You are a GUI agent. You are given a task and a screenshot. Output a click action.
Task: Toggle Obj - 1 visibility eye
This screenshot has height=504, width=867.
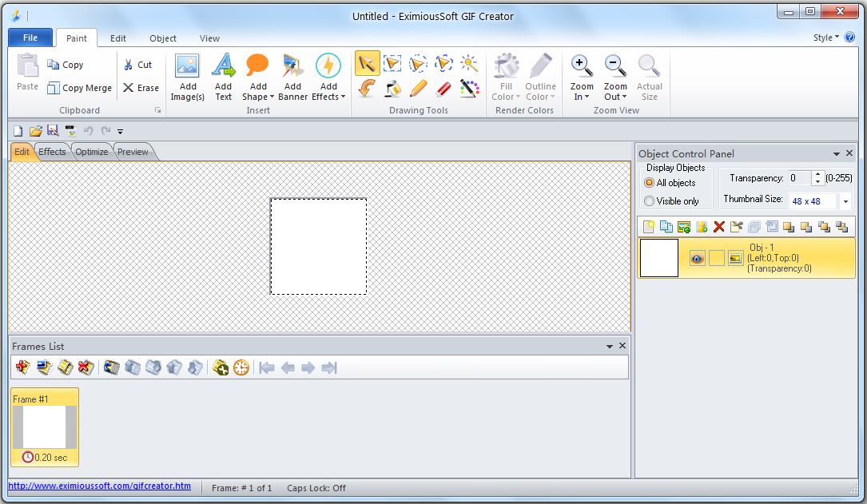point(698,258)
